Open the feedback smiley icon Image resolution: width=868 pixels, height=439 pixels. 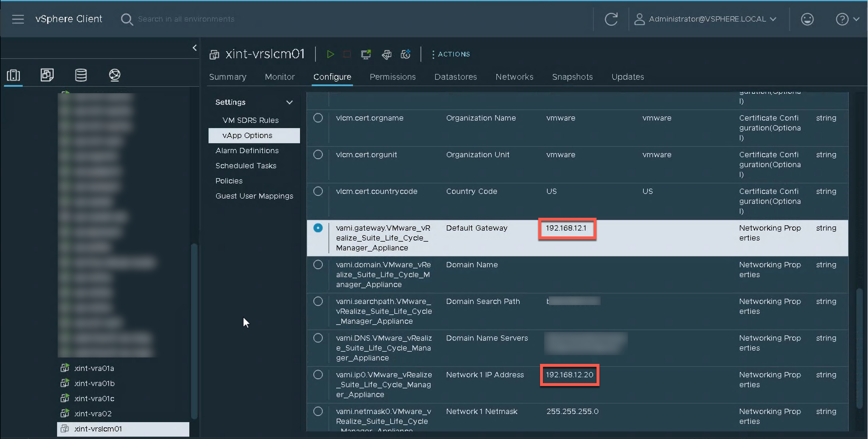coord(807,19)
